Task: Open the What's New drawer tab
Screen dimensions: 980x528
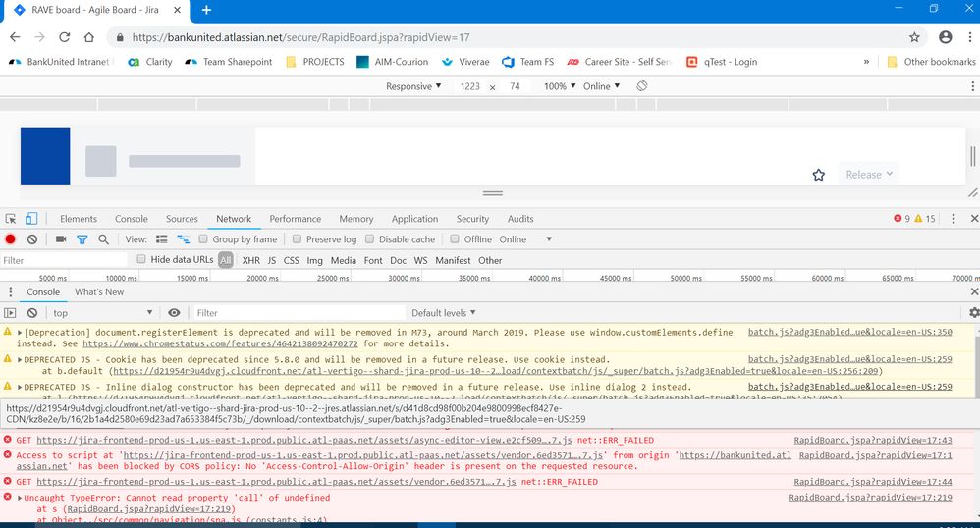Action: (x=99, y=291)
